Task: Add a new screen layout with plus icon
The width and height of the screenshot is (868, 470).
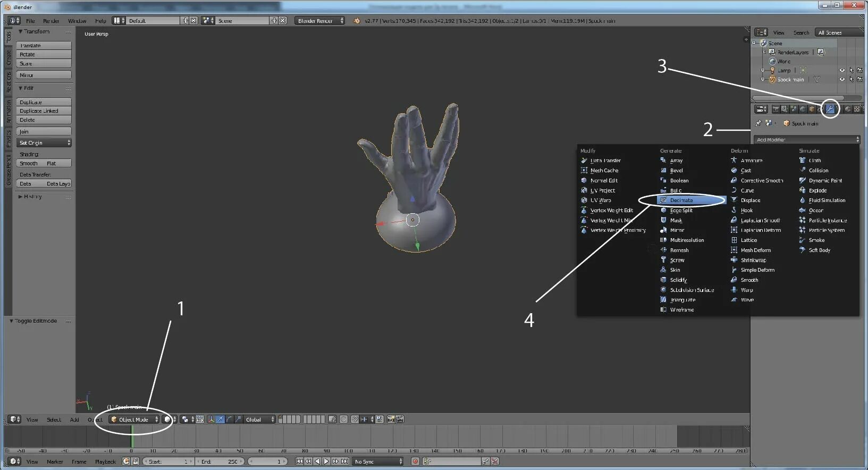Action: click(x=185, y=21)
